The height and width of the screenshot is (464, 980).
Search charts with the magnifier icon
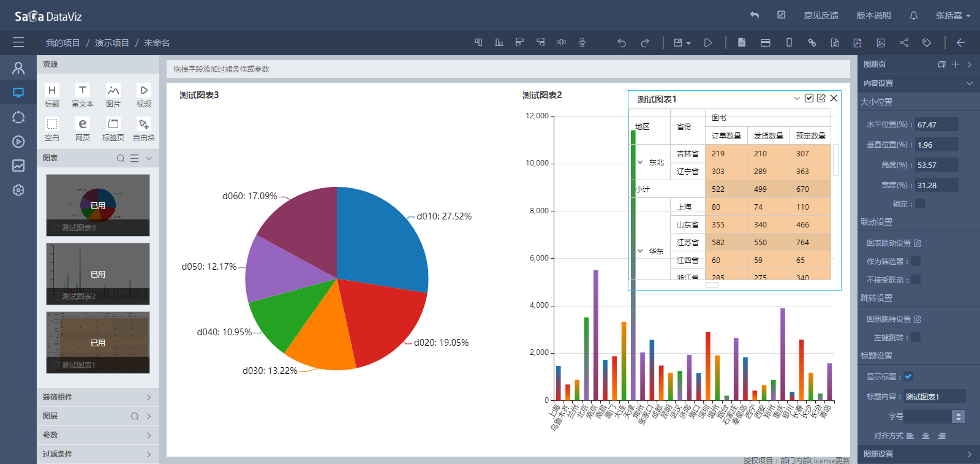(x=121, y=158)
